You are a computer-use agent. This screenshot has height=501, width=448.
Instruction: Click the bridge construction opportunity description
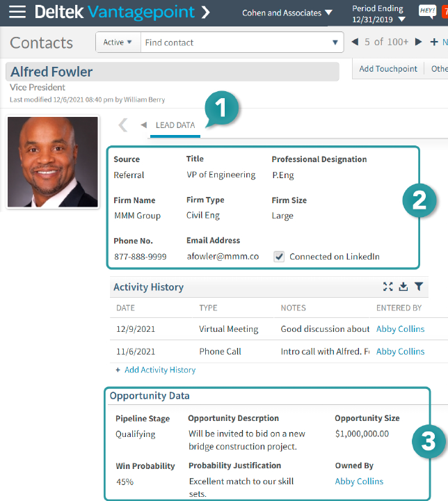[247, 440]
